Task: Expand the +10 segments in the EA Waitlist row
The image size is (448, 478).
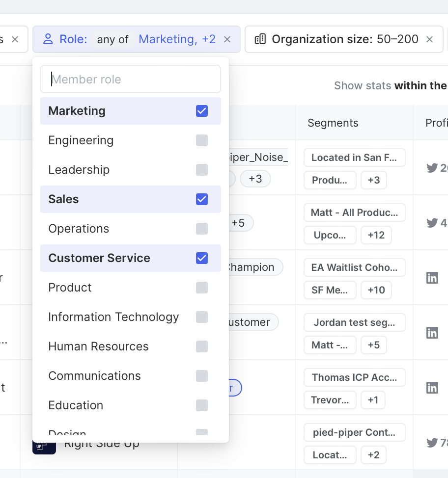Action: point(376,290)
